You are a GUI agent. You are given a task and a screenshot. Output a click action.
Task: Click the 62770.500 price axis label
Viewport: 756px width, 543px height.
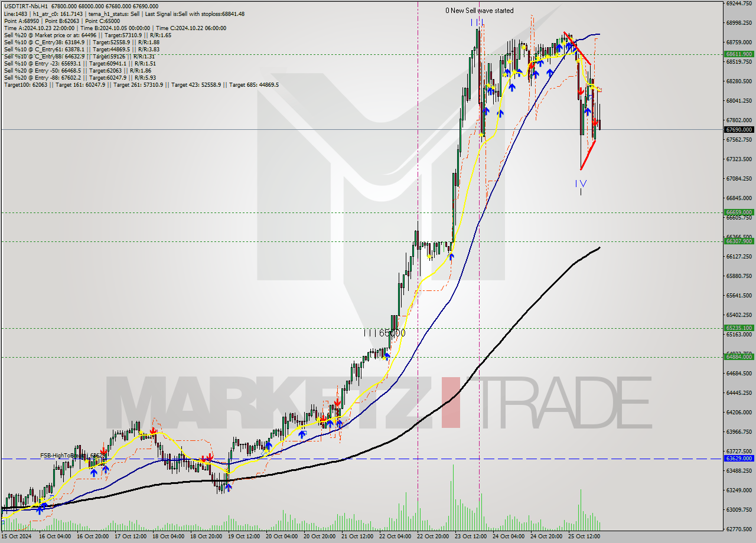tap(739, 529)
